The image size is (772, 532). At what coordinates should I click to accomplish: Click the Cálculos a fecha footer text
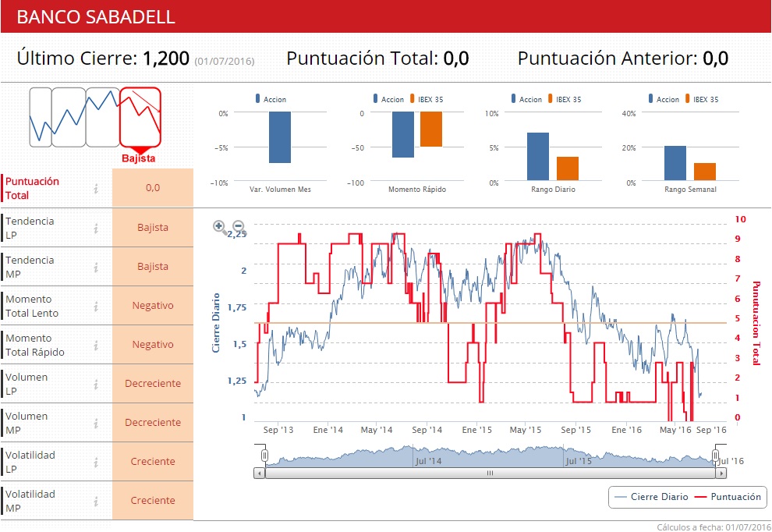pyautogui.click(x=714, y=527)
